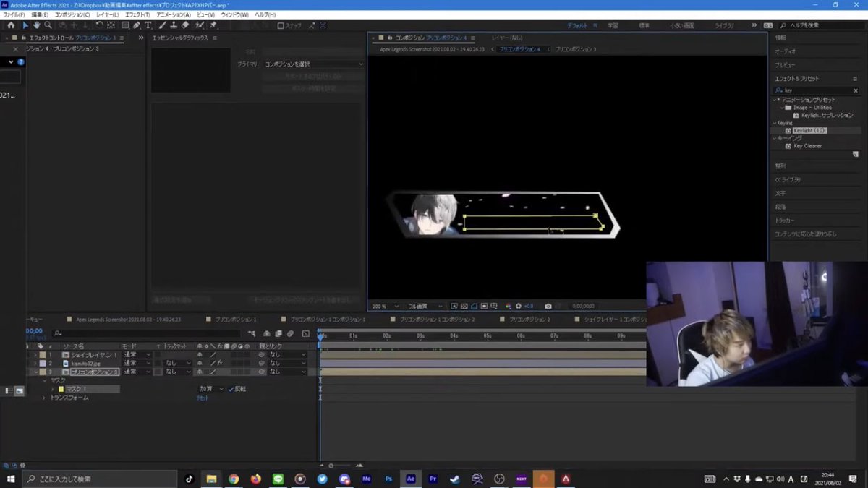Select the Type text tool
Screen dimensions: 868x488
(x=148, y=25)
